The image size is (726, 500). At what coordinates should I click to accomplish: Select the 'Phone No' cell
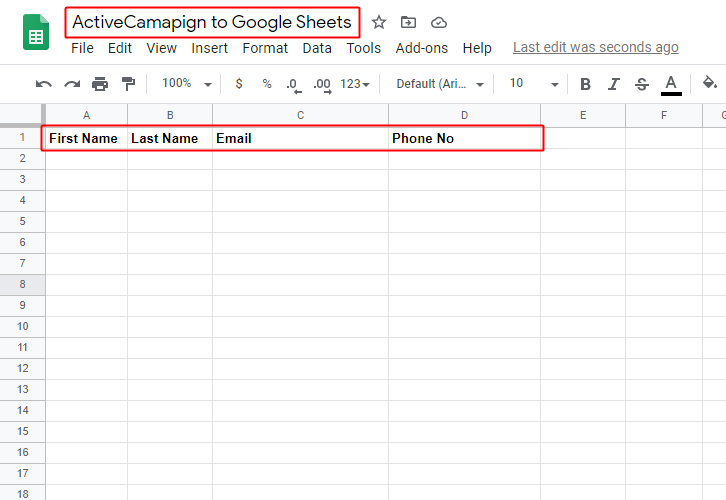(464, 138)
